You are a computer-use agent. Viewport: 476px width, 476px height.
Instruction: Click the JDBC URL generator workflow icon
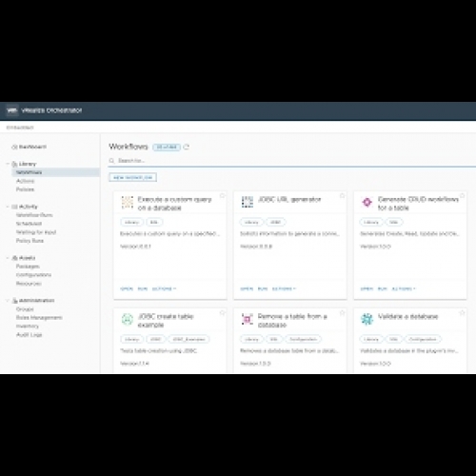tap(248, 202)
